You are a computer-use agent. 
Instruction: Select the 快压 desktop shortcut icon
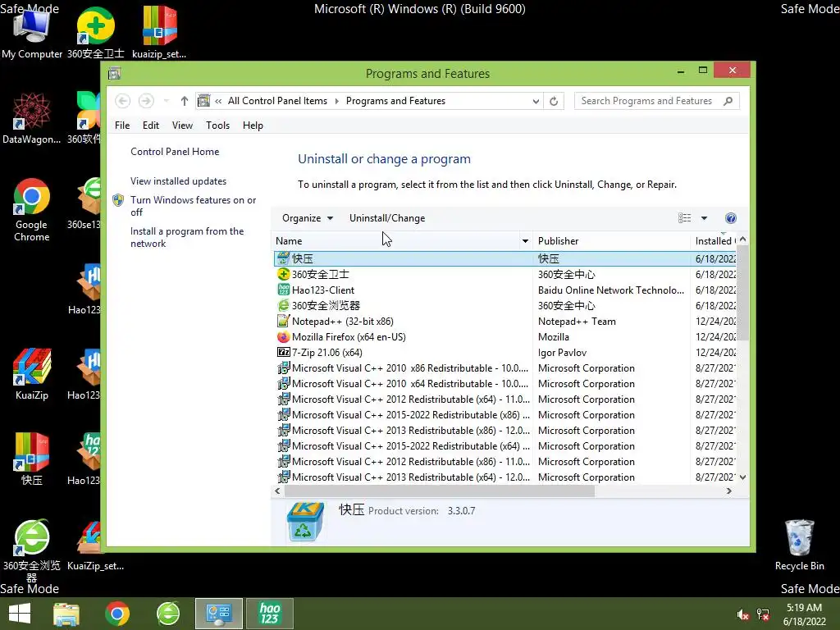coord(32,459)
